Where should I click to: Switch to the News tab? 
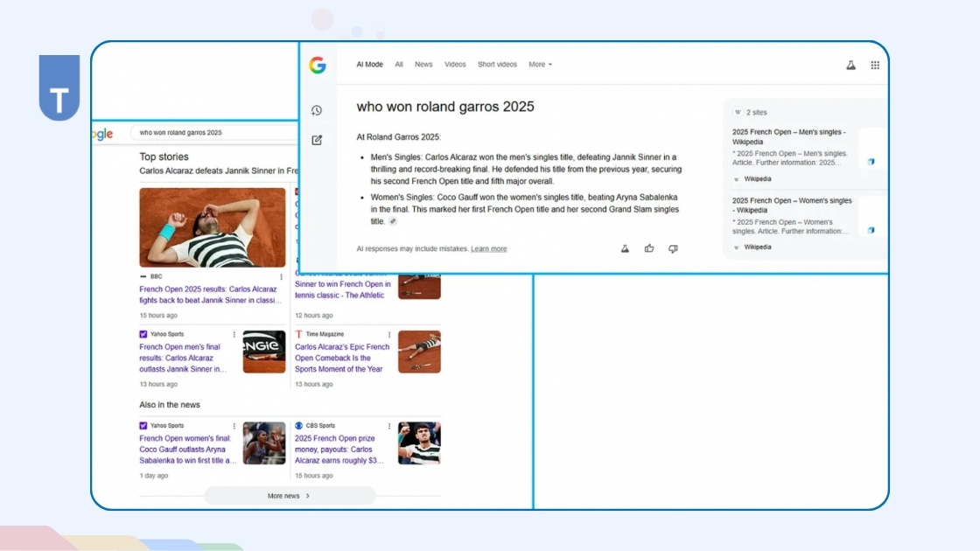(x=423, y=65)
